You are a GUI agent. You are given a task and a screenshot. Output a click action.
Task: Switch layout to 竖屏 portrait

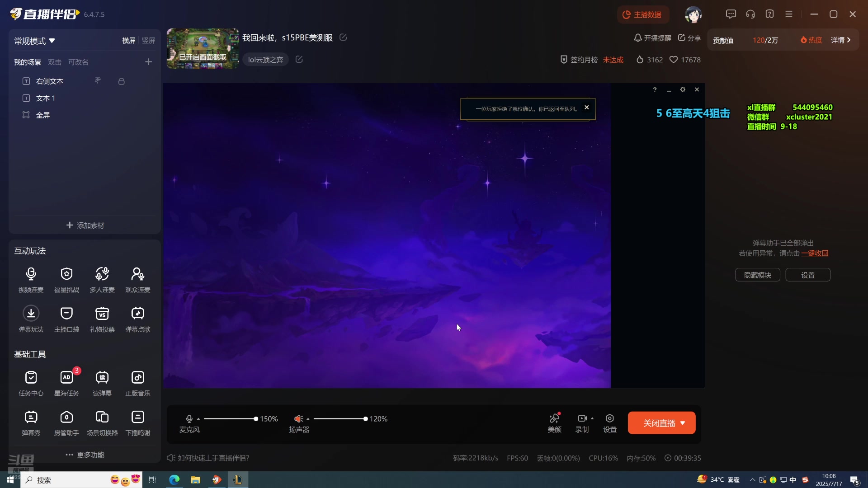(148, 41)
